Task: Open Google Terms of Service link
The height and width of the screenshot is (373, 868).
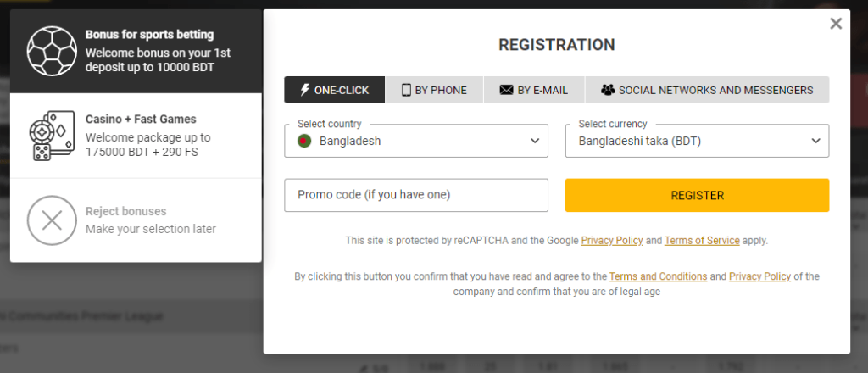Action: point(702,241)
